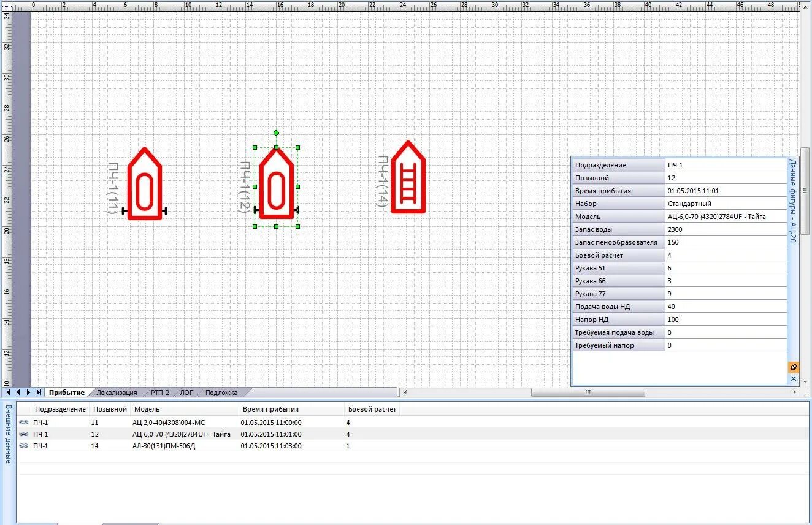Go to the next page tab
The height and width of the screenshot is (525, 812).
pos(28,392)
